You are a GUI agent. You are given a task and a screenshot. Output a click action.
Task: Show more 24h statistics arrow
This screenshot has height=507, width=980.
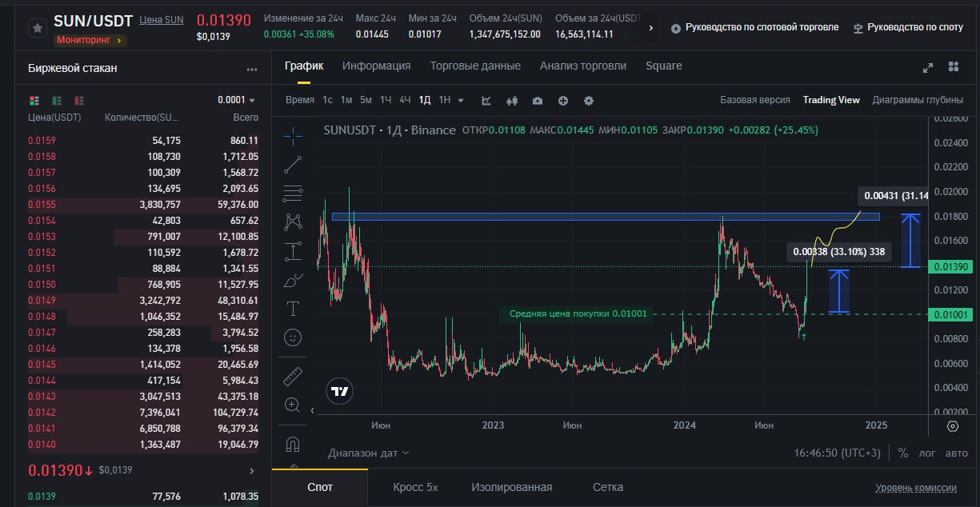650,28
